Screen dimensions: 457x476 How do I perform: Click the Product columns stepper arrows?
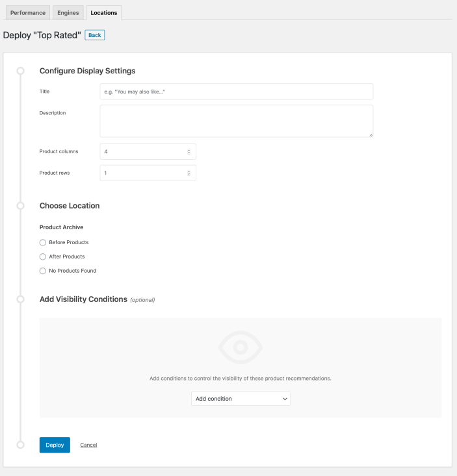coord(189,151)
